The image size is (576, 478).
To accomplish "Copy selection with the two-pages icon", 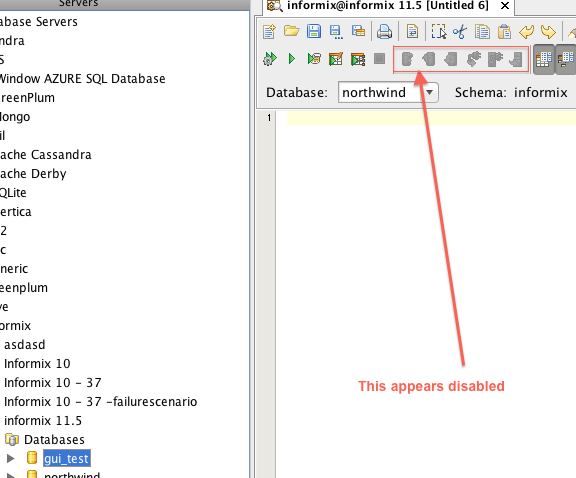I will click(482, 32).
